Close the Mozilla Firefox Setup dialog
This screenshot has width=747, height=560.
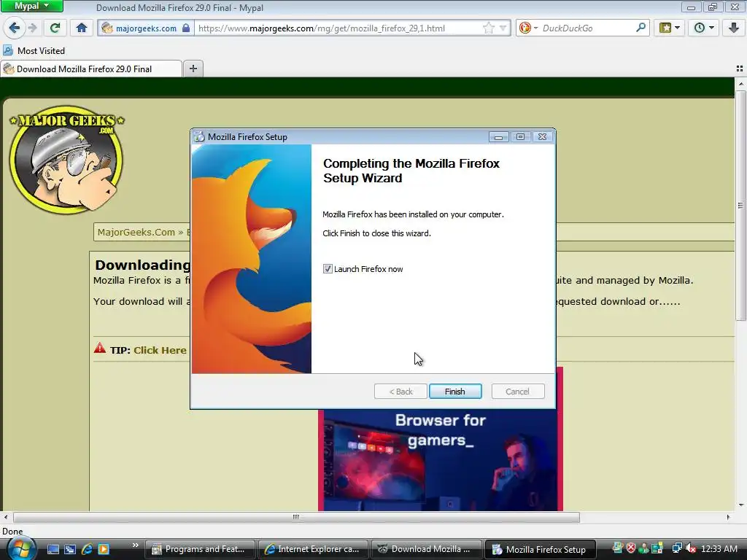point(542,137)
